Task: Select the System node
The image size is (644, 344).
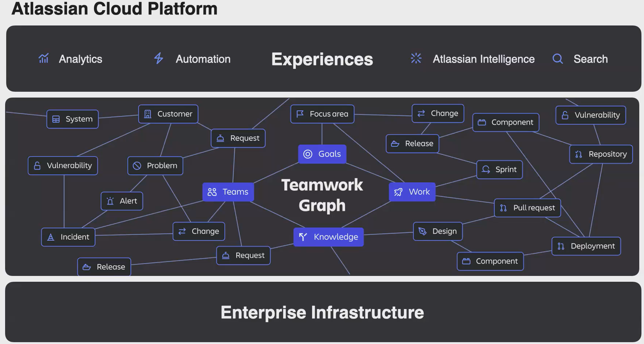Action: coord(72,119)
